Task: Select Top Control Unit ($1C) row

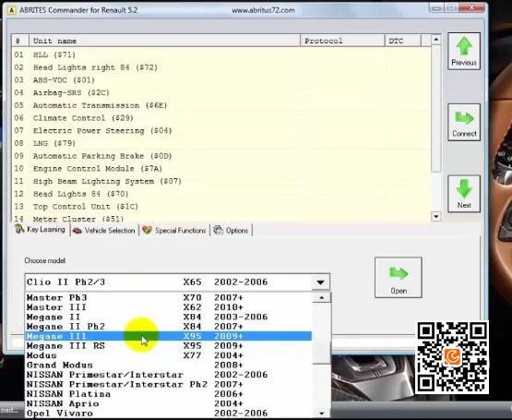Action: 221,207
